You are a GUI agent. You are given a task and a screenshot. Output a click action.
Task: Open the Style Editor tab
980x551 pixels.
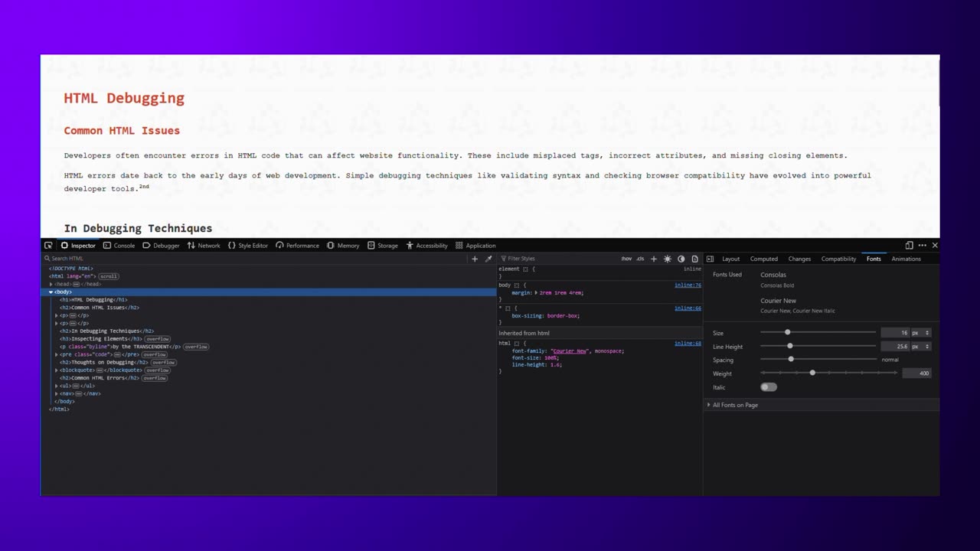248,246
